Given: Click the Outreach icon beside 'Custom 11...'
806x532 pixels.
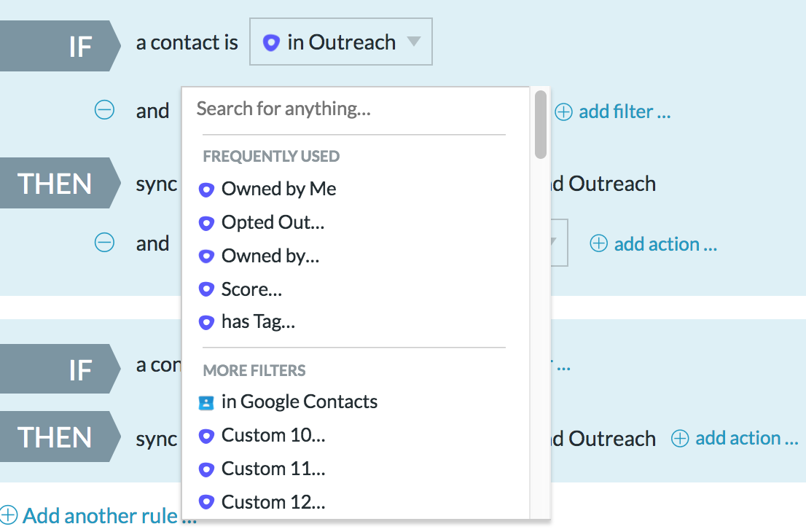Looking at the screenshot, I should [206, 469].
